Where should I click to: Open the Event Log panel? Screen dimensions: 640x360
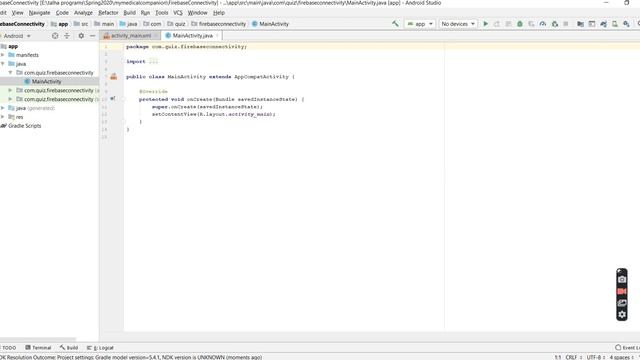627,348
